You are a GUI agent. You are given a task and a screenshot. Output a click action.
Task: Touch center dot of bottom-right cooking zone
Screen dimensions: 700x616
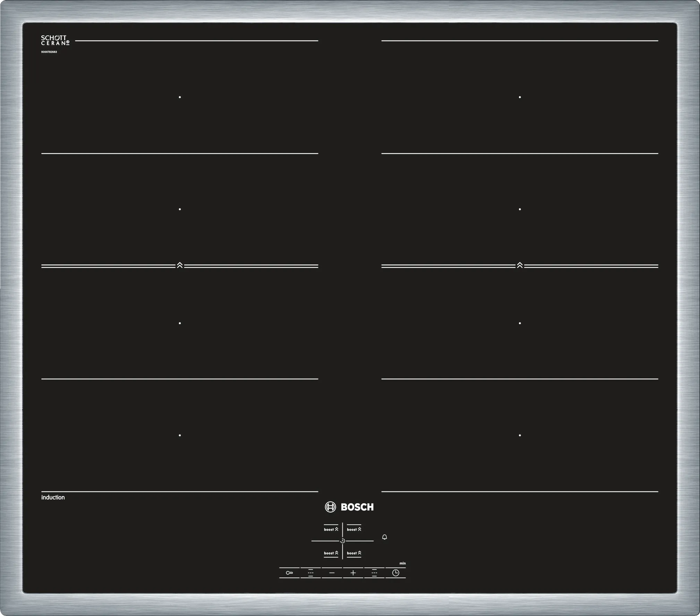pos(520,435)
